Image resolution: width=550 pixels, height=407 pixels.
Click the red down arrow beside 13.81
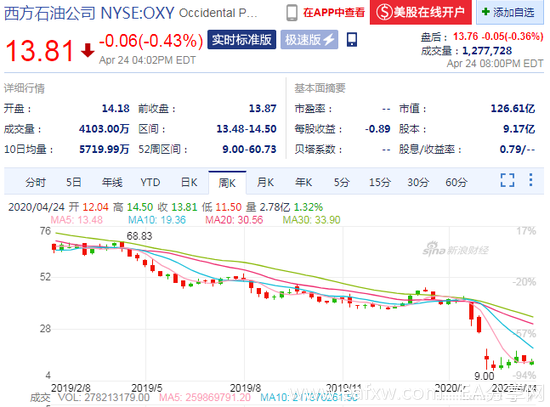click(87, 50)
